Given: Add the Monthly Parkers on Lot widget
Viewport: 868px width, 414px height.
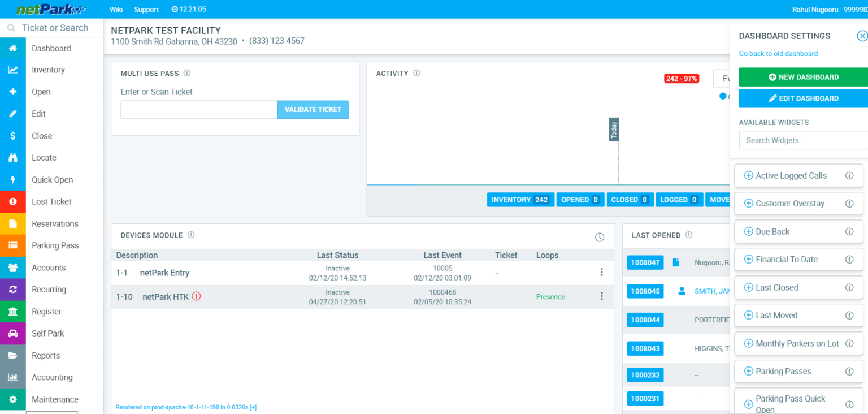Looking at the screenshot, I should point(748,343).
